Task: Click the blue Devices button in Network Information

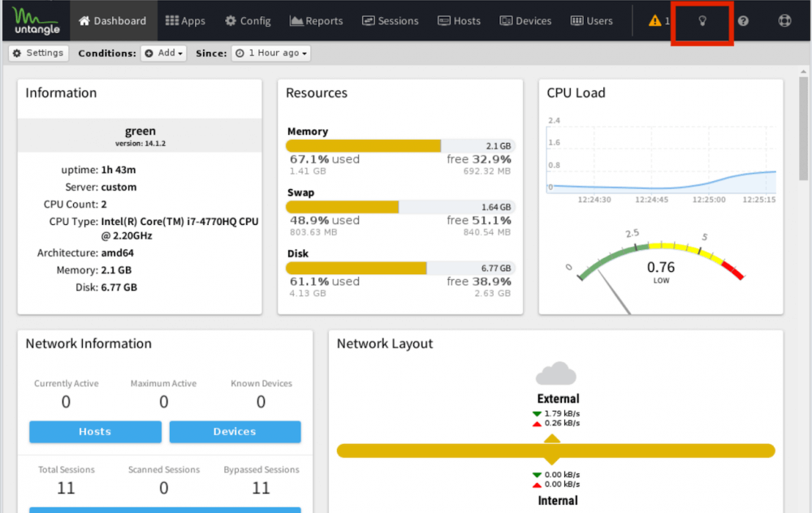Action: 235,432
